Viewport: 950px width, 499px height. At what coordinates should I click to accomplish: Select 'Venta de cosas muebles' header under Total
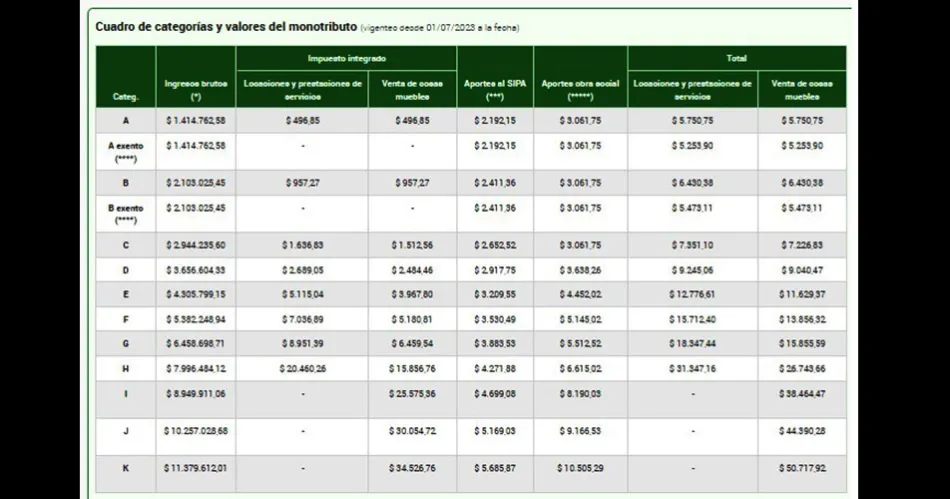[801, 91]
